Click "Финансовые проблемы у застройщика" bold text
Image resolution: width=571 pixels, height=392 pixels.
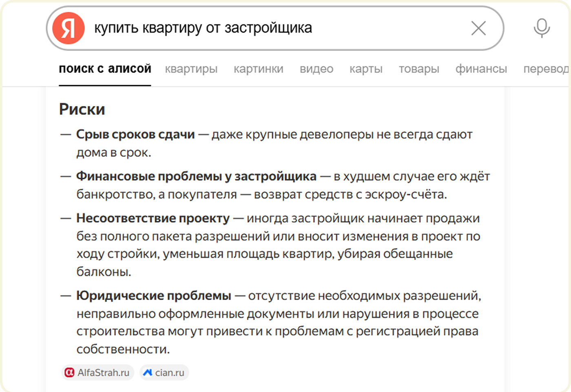(196, 176)
